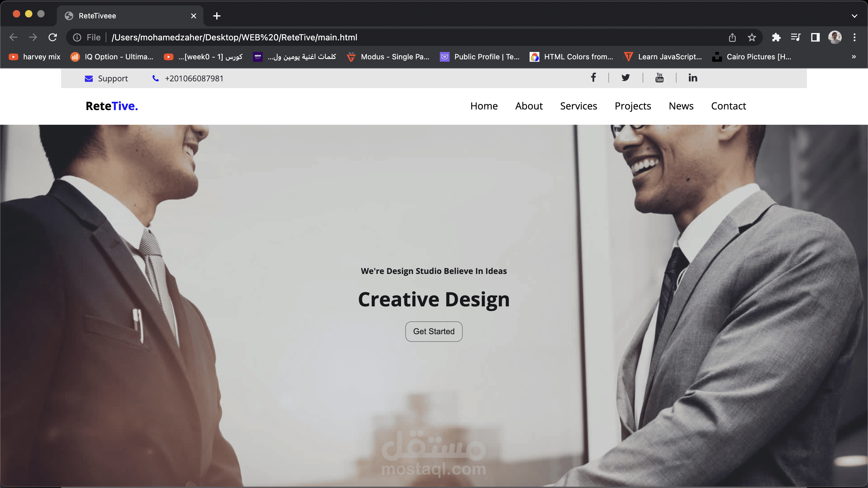Screen dimensions: 868x488
Task: Bookmark the page with the star icon
Action: pyautogui.click(x=752, y=37)
